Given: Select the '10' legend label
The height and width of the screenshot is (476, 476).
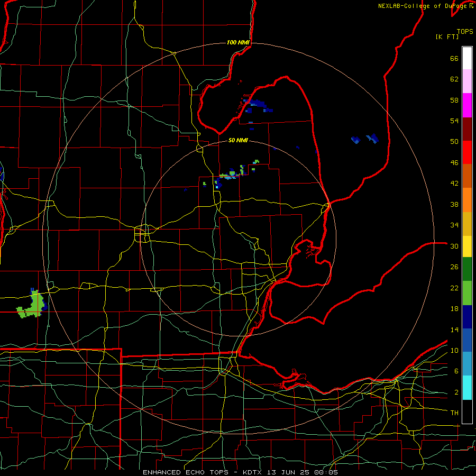Looking at the screenshot, I should [454, 350].
